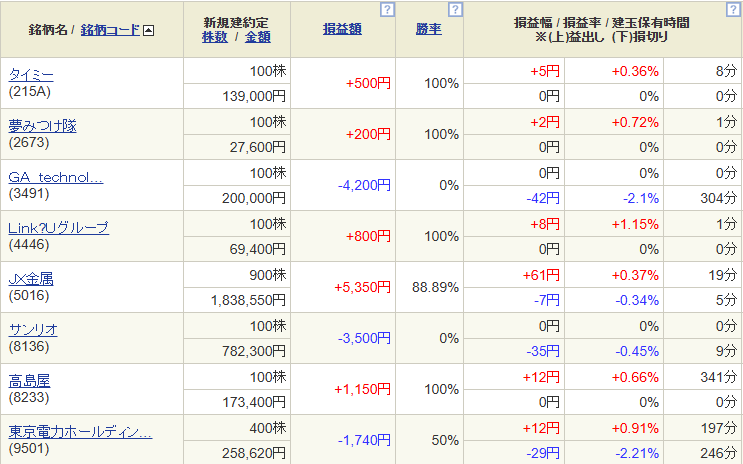Image resolution: width=743 pixels, height=464 pixels.
Task: Open the サンリオ stock link
Action: point(31,330)
